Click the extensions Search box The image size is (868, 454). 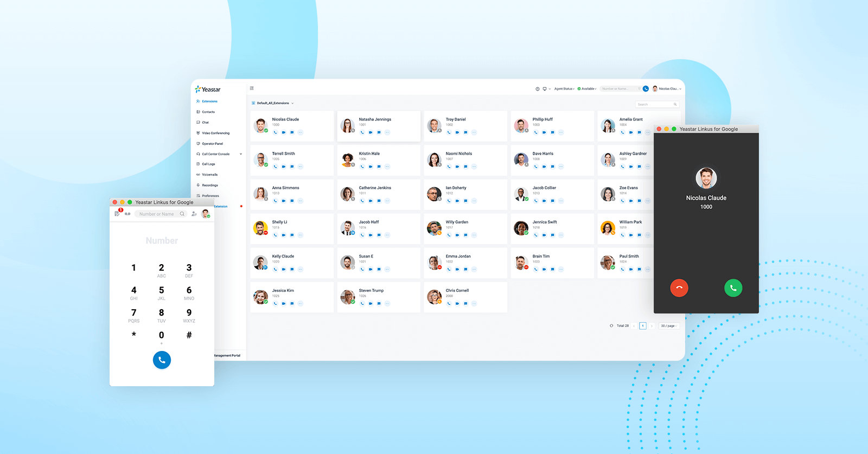657,104
